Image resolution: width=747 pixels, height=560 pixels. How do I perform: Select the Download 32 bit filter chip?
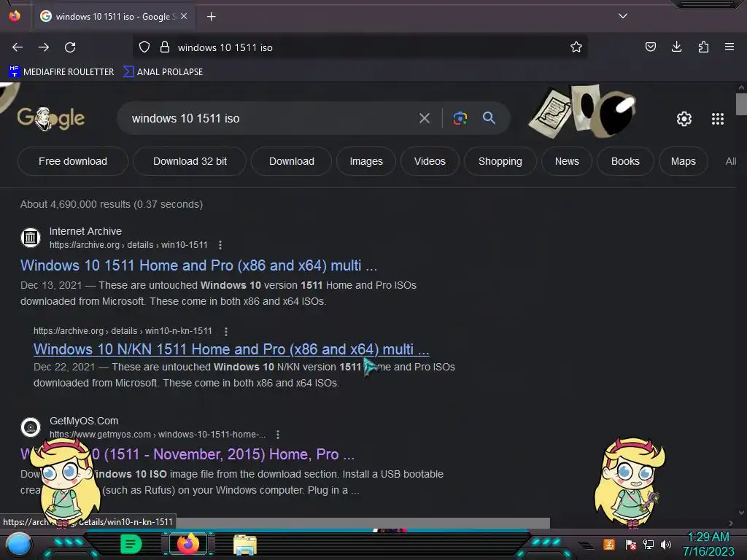(x=190, y=161)
